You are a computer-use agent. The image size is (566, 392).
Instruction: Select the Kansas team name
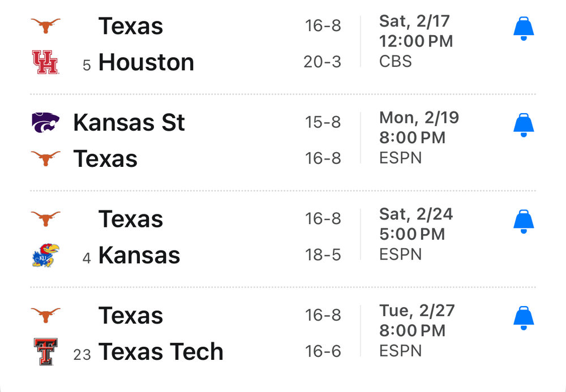(139, 255)
